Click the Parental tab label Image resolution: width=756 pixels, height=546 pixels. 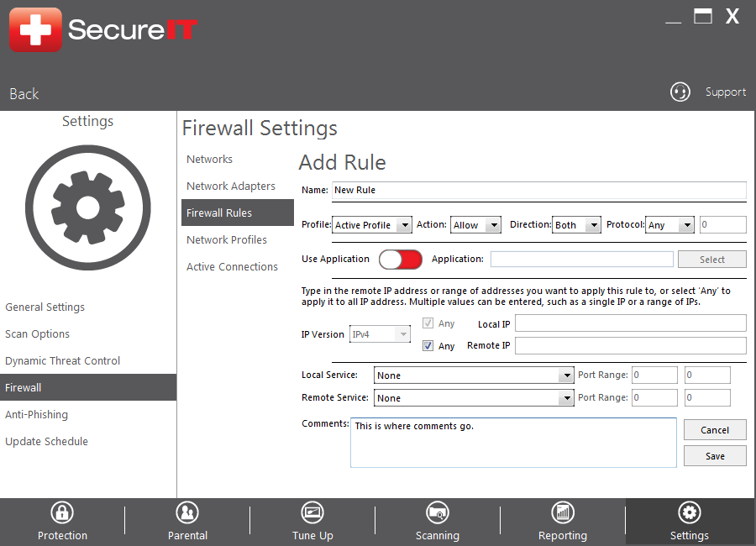point(187,535)
